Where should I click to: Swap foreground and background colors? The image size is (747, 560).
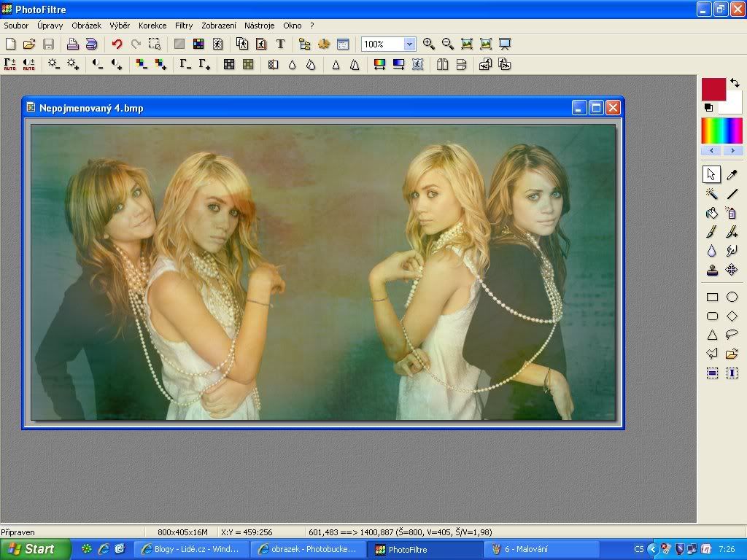(x=735, y=83)
